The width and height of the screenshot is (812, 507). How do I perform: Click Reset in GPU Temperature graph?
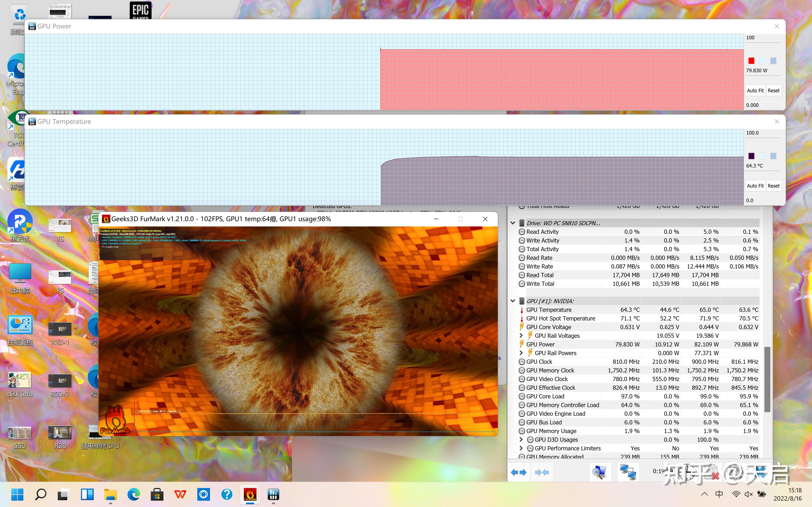click(x=774, y=186)
